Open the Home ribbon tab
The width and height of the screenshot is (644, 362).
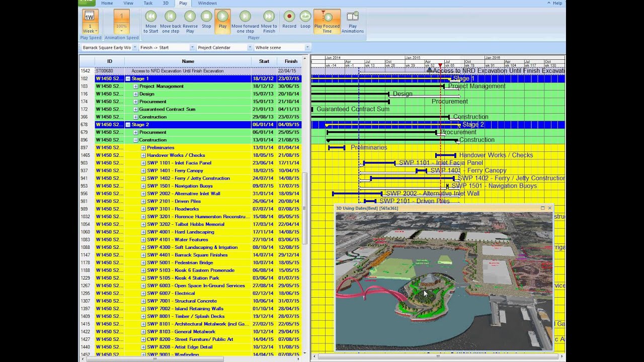point(107,3)
